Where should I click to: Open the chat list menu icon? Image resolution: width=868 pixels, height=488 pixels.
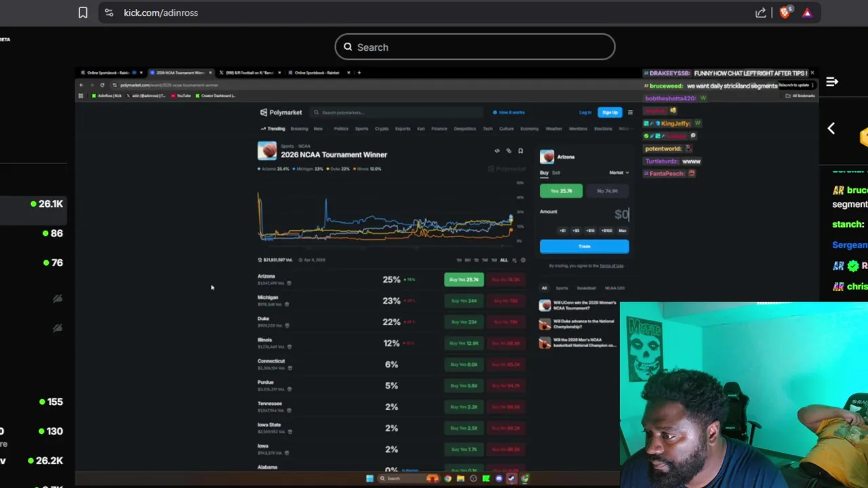tap(832, 82)
